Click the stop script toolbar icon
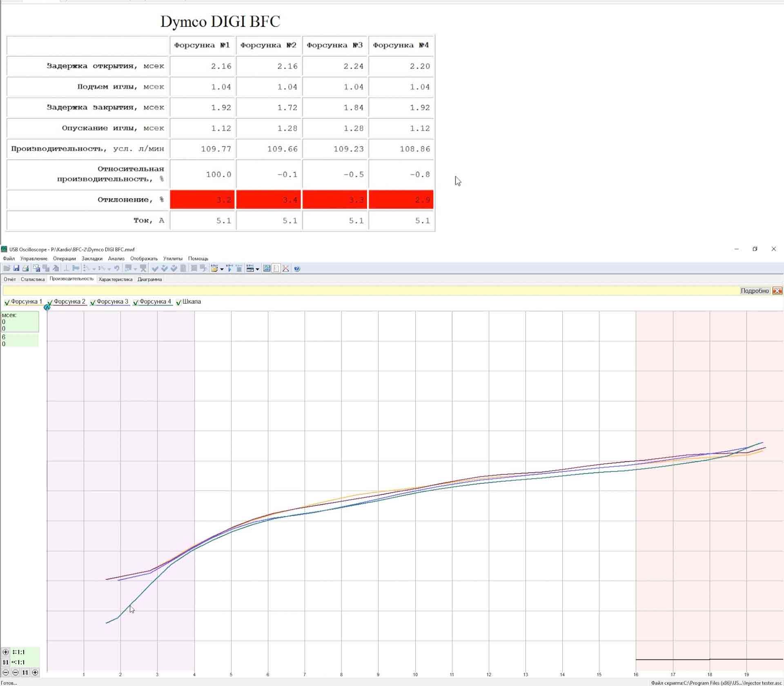This screenshot has height=686, width=784. coord(239,268)
